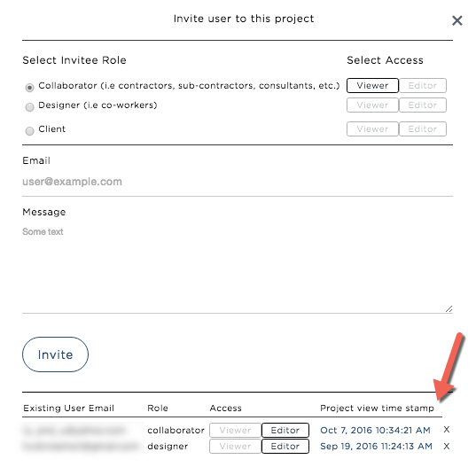Remove the designer user with X icon

[446, 446]
